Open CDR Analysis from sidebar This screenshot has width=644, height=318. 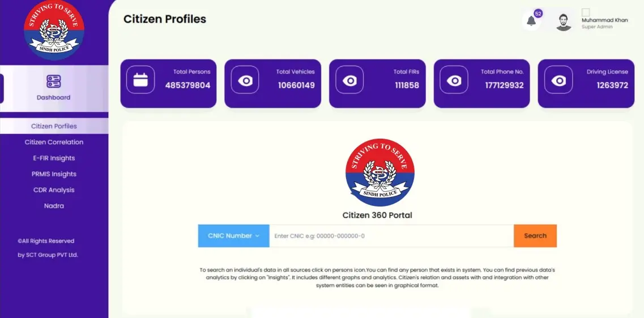[x=54, y=190]
